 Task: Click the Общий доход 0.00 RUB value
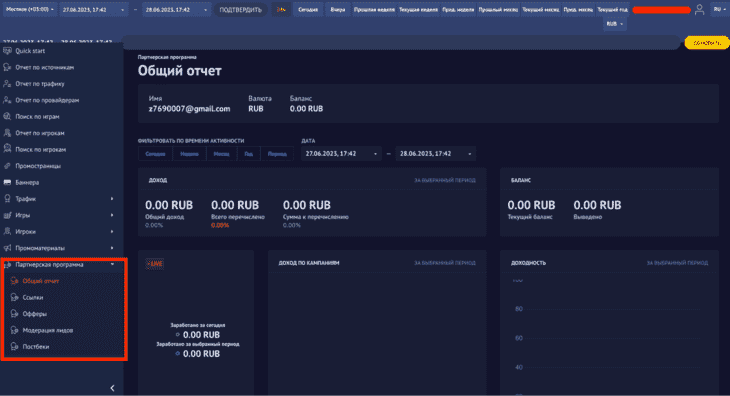(x=169, y=205)
